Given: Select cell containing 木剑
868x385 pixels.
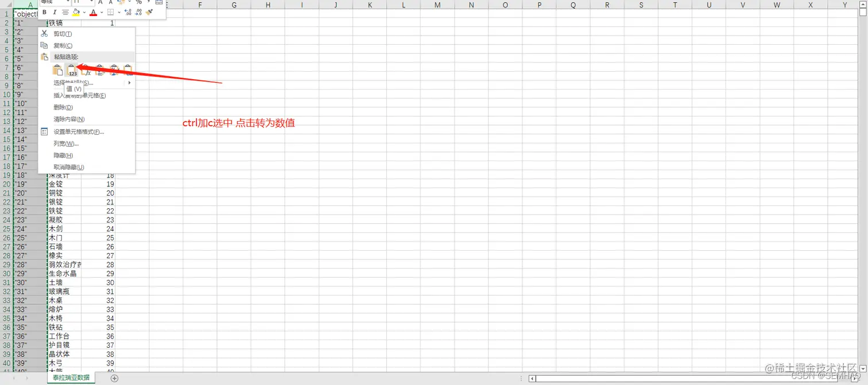Looking at the screenshot, I should 64,229.
